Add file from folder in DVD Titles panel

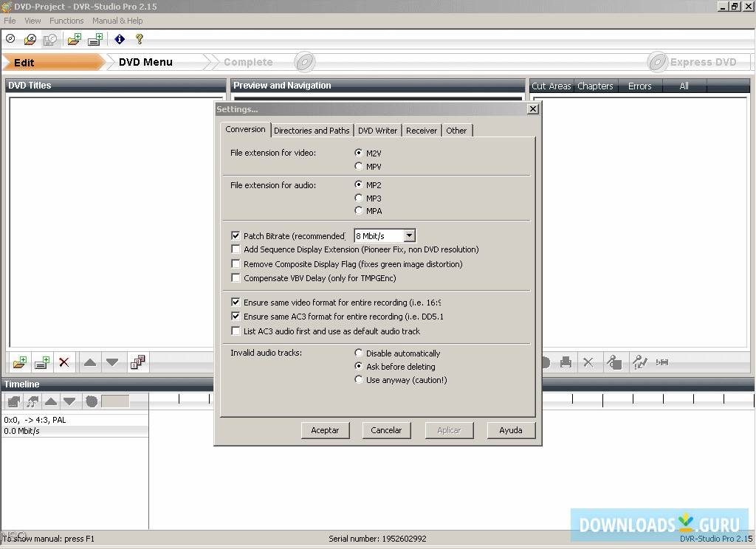pos(20,362)
